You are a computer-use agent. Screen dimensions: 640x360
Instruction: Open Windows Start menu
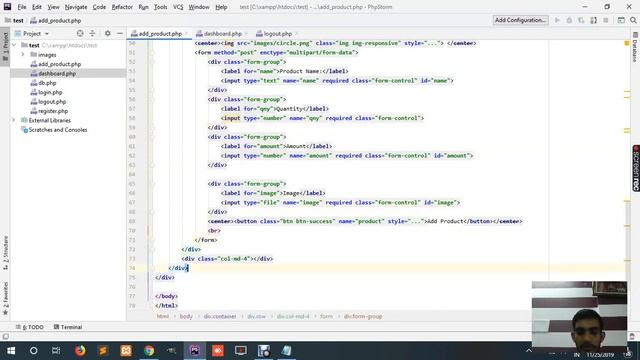point(11,351)
